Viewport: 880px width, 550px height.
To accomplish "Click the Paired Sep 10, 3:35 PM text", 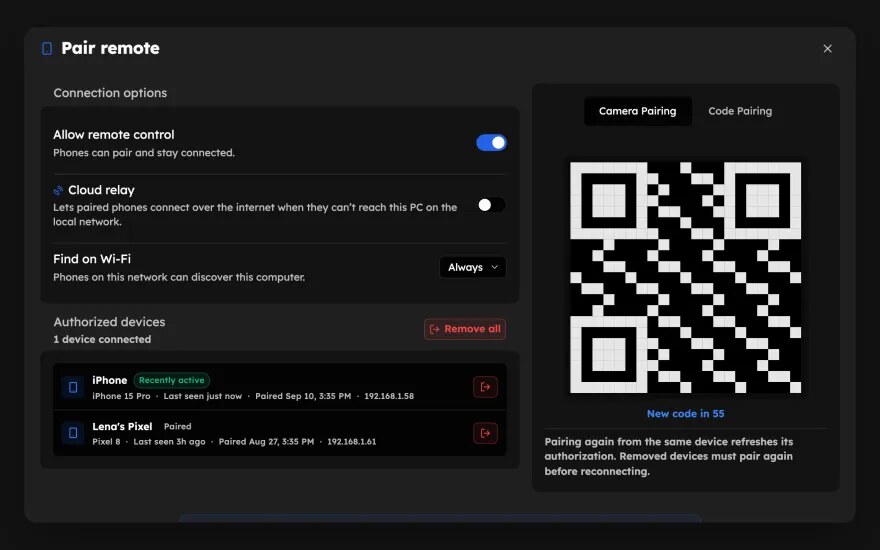I will click(303, 396).
